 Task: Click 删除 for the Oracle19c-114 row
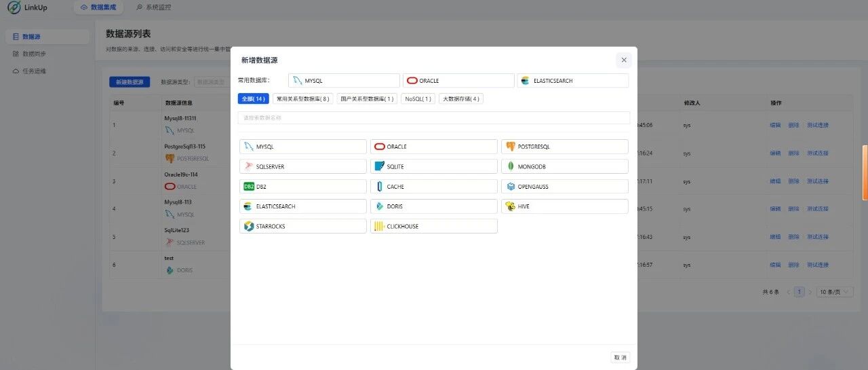click(x=793, y=181)
